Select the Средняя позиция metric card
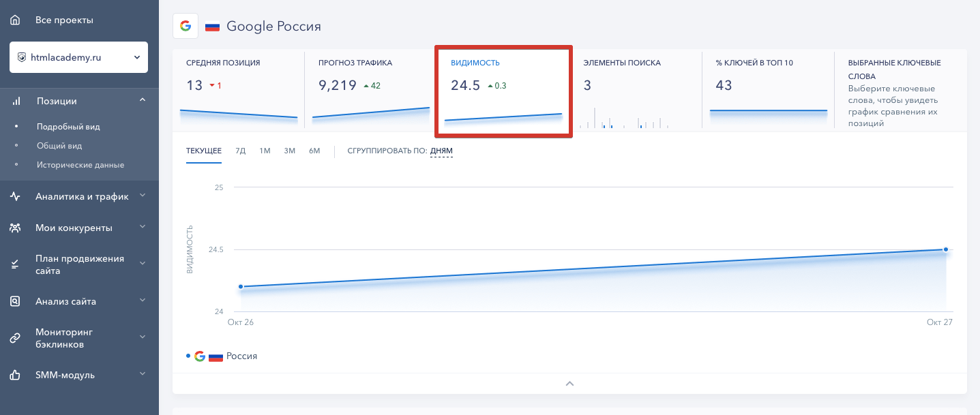 tap(239, 89)
